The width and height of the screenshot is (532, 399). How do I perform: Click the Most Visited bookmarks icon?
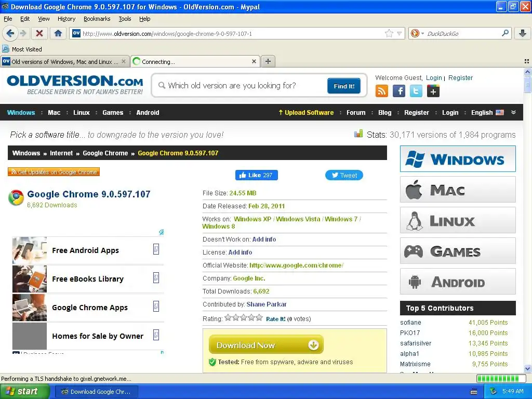[x=5, y=49]
